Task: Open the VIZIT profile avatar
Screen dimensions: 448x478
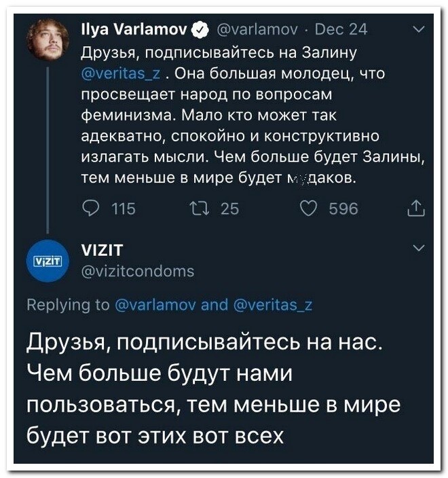Action: click(x=48, y=261)
